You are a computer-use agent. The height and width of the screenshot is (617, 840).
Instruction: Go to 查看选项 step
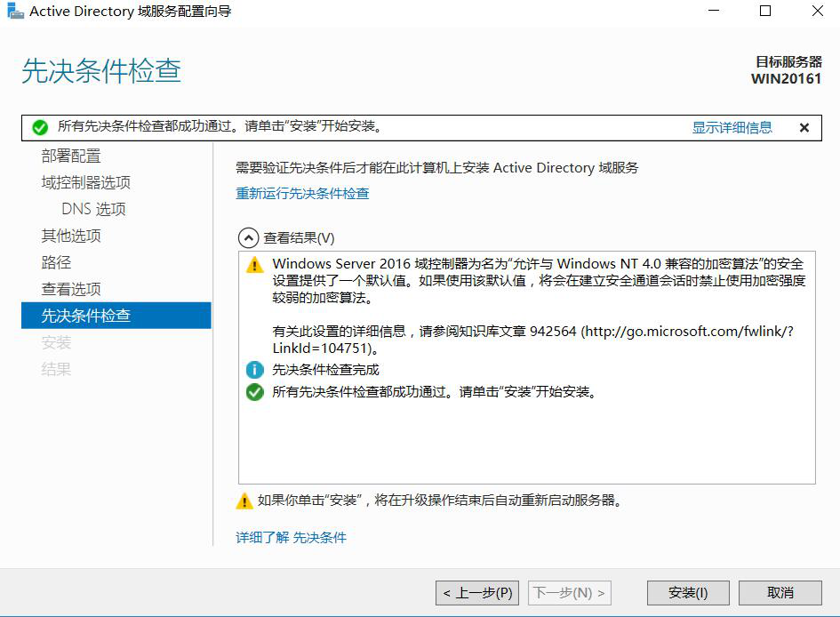coord(71,289)
